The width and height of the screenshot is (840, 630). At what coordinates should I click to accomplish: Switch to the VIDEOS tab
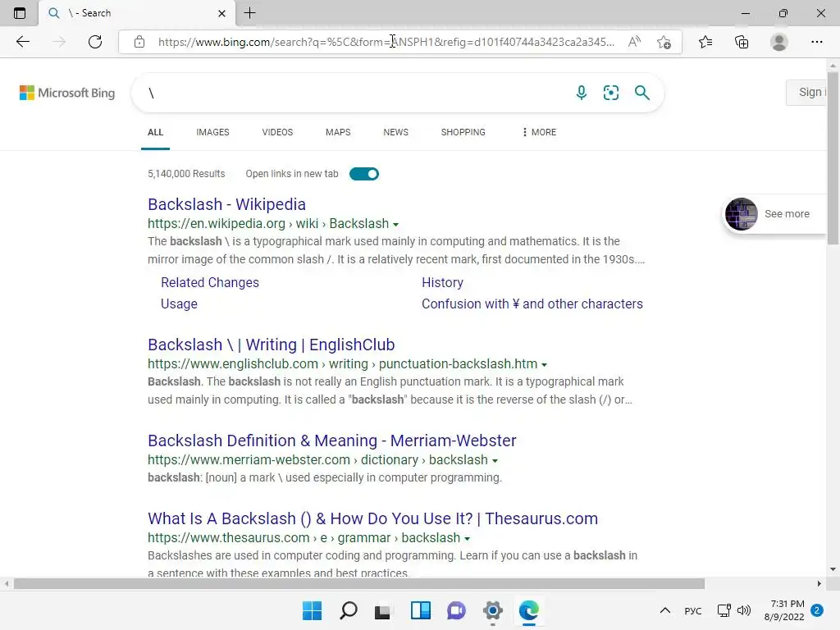click(277, 132)
